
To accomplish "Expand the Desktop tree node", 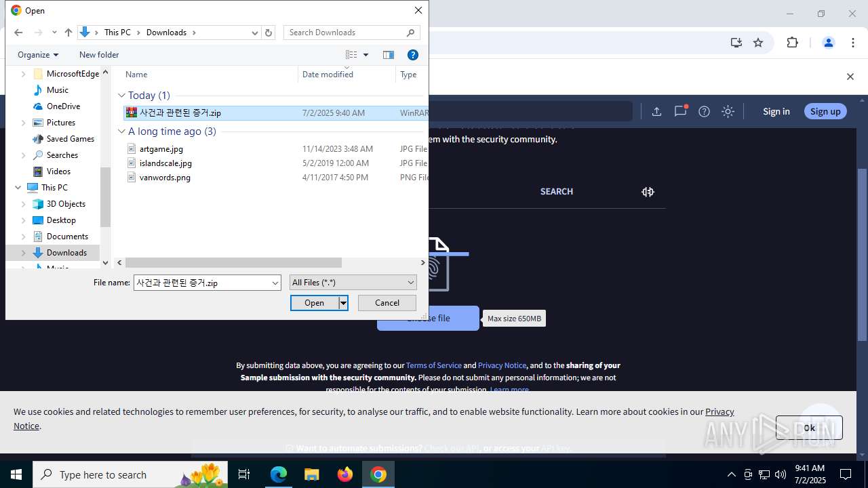I will tap(23, 220).
